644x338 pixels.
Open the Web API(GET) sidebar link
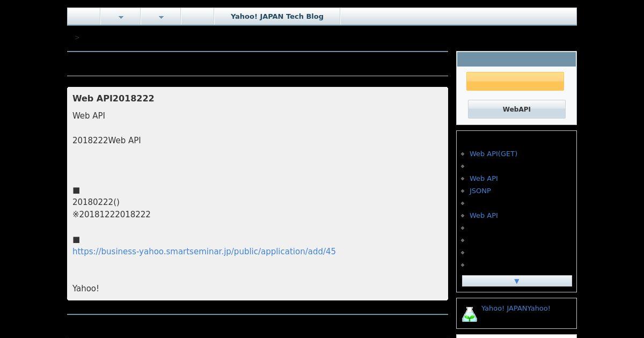click(x=493, y=154)
